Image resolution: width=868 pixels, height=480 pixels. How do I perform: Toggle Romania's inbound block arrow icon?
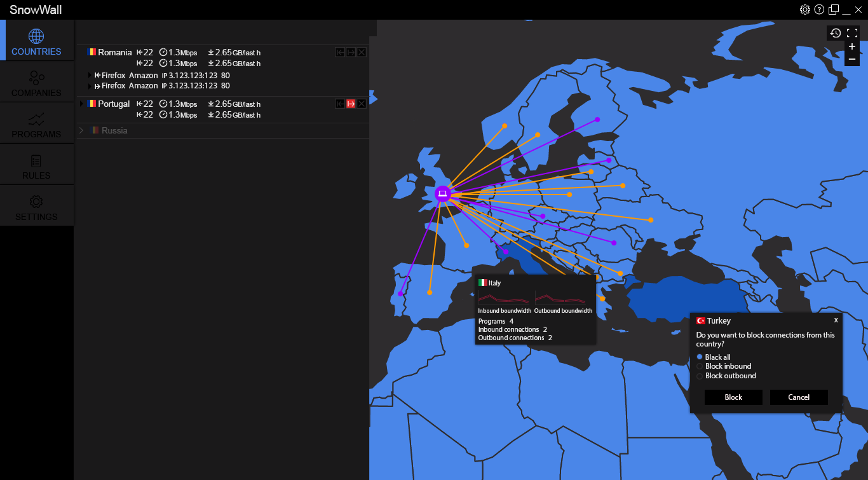[340, 52]
